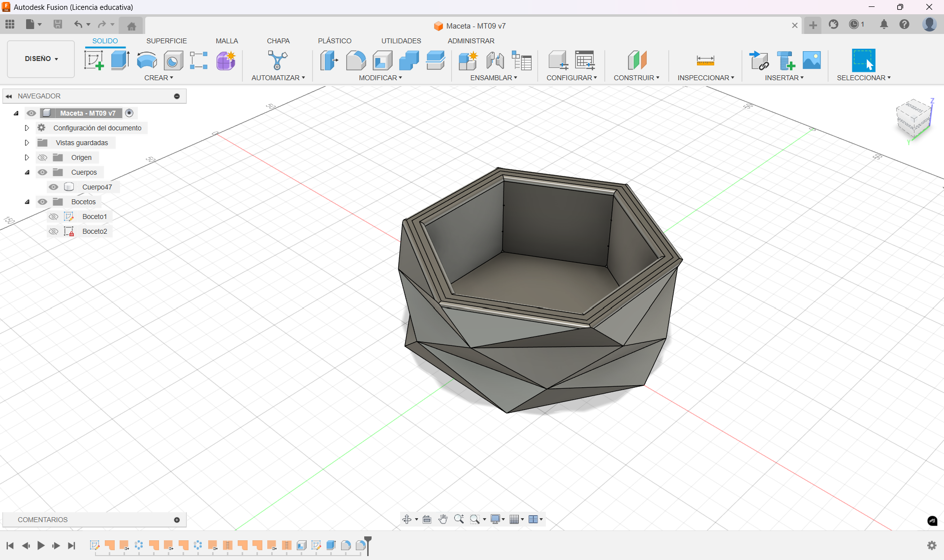Jump to timeline end
This screenshot has width=944, height=560.
point(71,545)
